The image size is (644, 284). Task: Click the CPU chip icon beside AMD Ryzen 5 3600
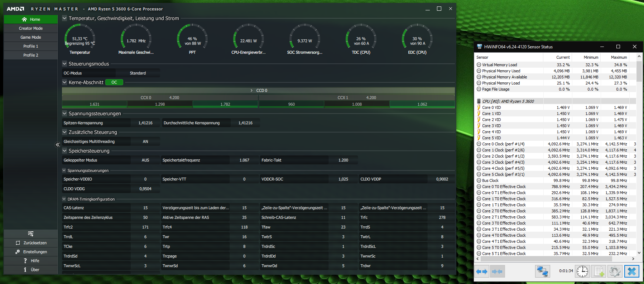click(479, 101)
